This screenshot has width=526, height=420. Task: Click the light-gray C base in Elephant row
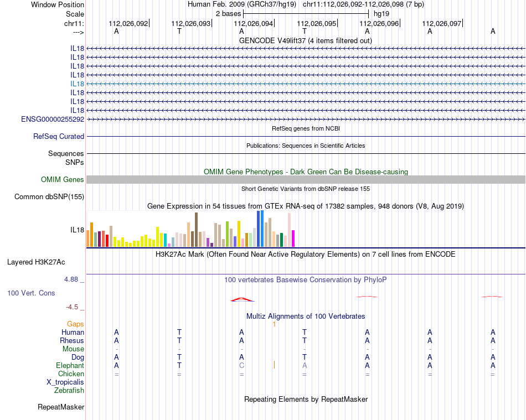click(241, 365)
